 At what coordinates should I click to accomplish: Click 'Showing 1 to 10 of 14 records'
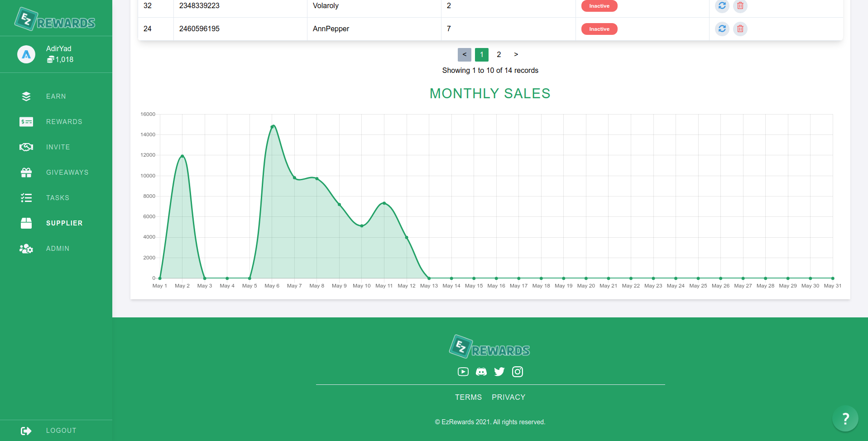click(x=490, y=71)
